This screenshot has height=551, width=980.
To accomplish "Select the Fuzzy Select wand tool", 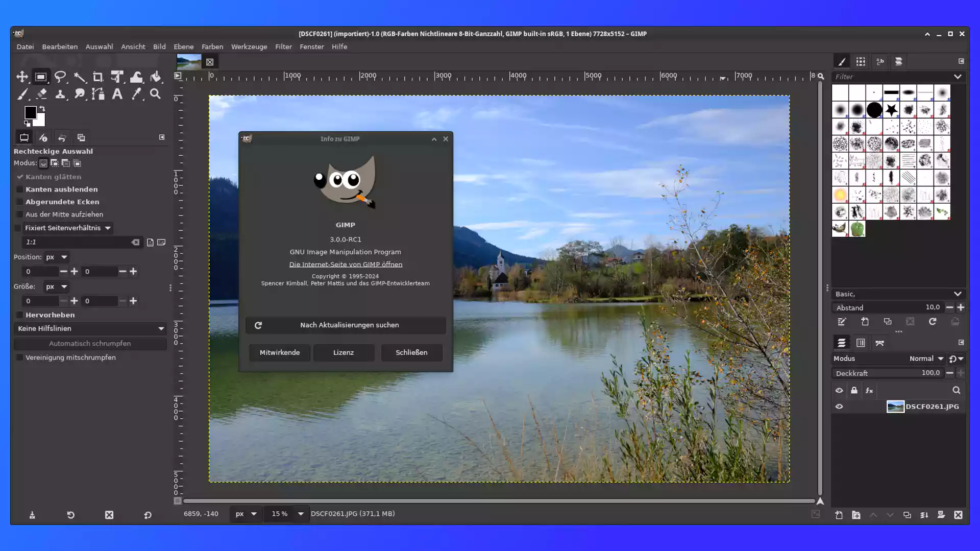I will coord(79,77).
